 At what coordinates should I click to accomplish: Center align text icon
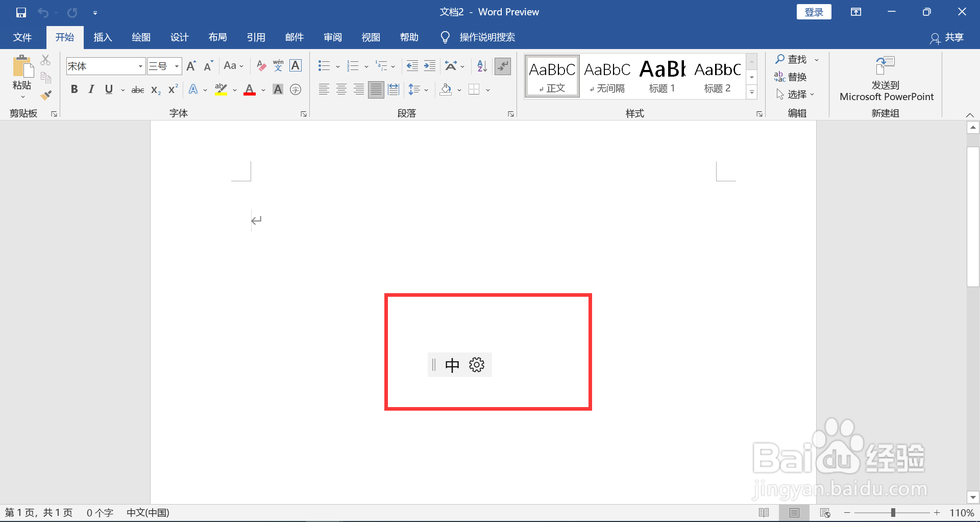tap(341, 90)
